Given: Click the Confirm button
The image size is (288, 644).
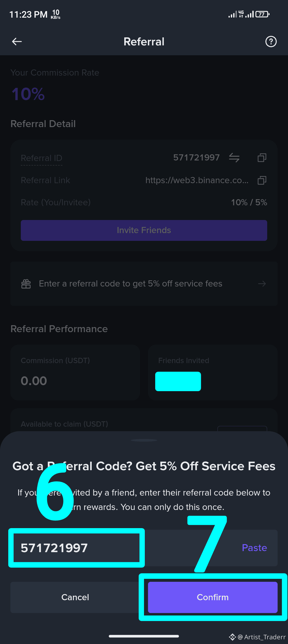Looking at the screenshot, I should (x=213, y=597).
